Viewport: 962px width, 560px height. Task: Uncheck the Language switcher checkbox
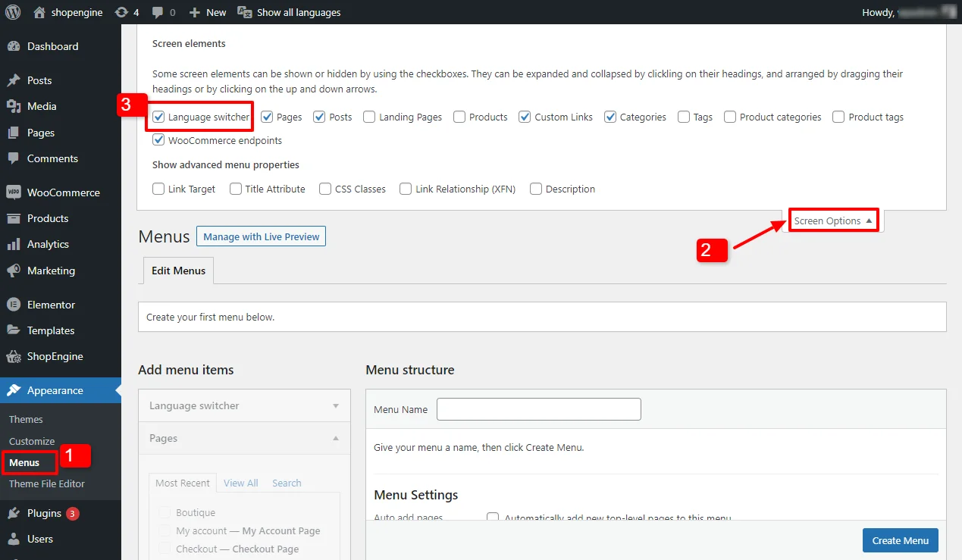coord(158,117)
